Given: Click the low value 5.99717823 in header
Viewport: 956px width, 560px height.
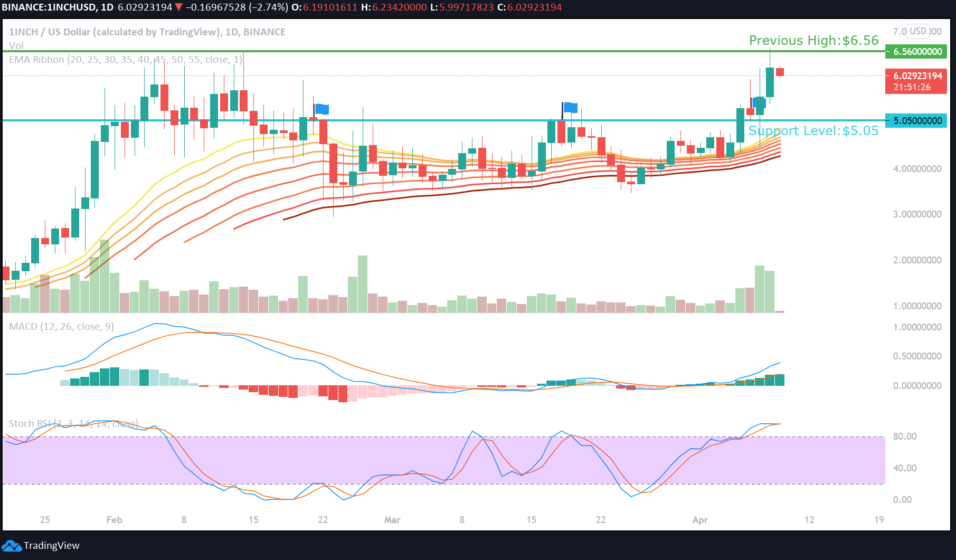Looking at the screenshot, I should pyautogui.click(x=466, y=7).
